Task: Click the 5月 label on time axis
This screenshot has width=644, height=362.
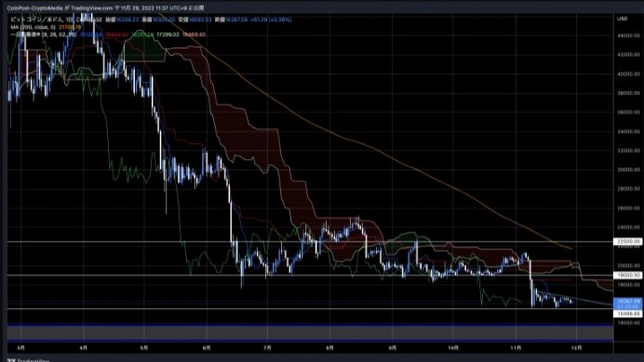Action: pos(143,348)
